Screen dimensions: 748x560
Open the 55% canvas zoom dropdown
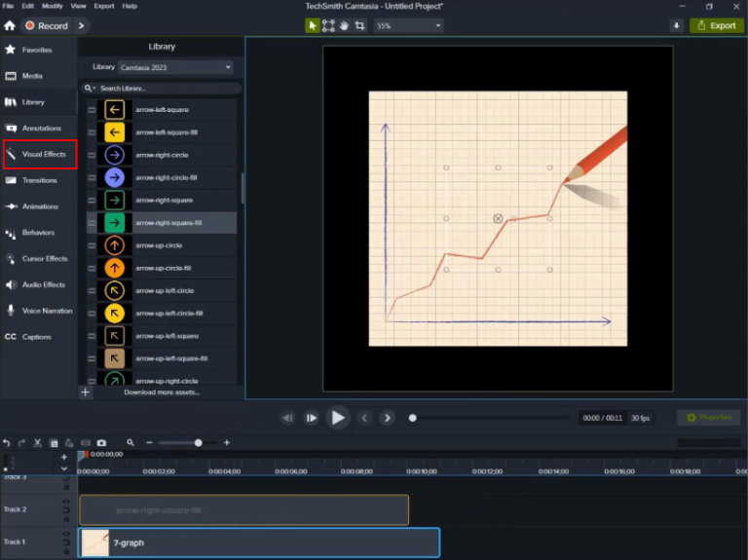click(408, 25)
